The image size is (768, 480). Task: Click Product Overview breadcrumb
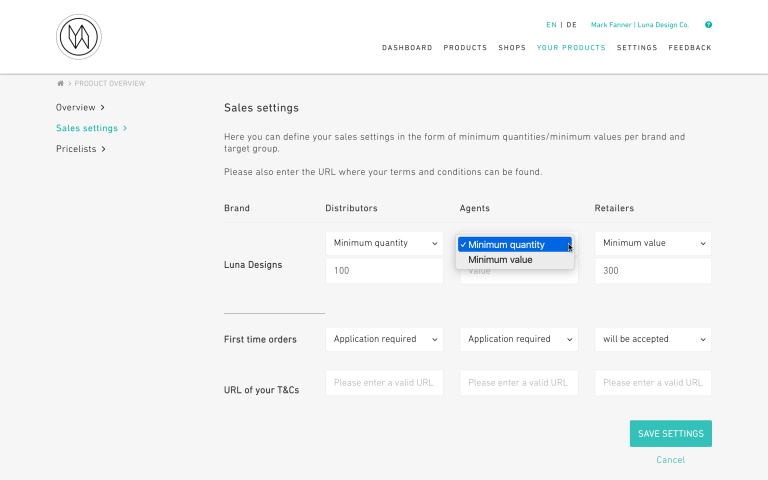[x=110, y=83]
